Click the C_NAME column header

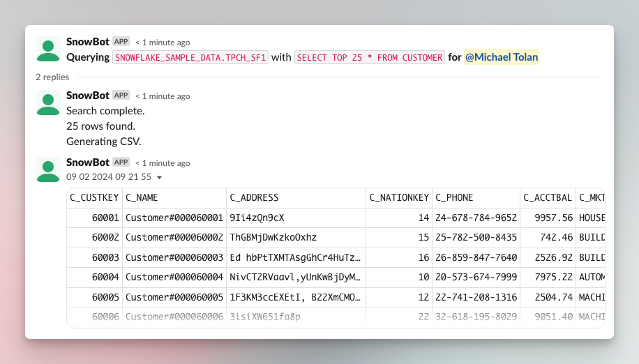pyautogui.click(x=174, y=198)
